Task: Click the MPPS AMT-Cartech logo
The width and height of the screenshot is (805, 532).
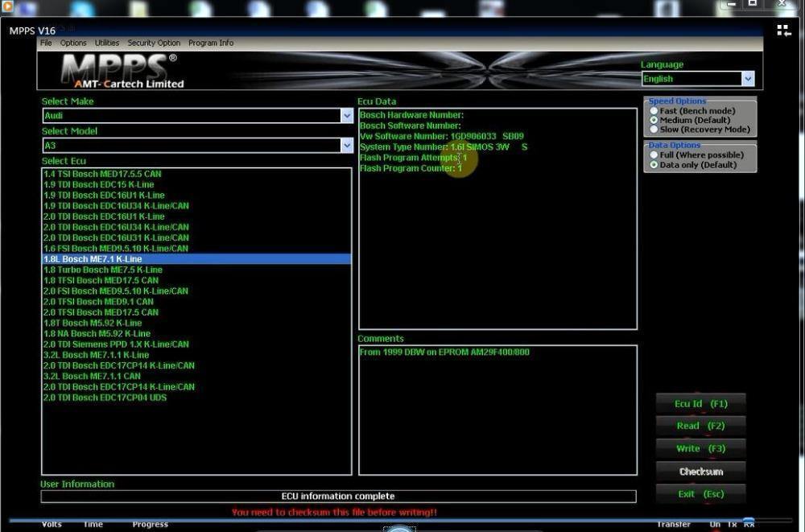Action: pos(122,71)
